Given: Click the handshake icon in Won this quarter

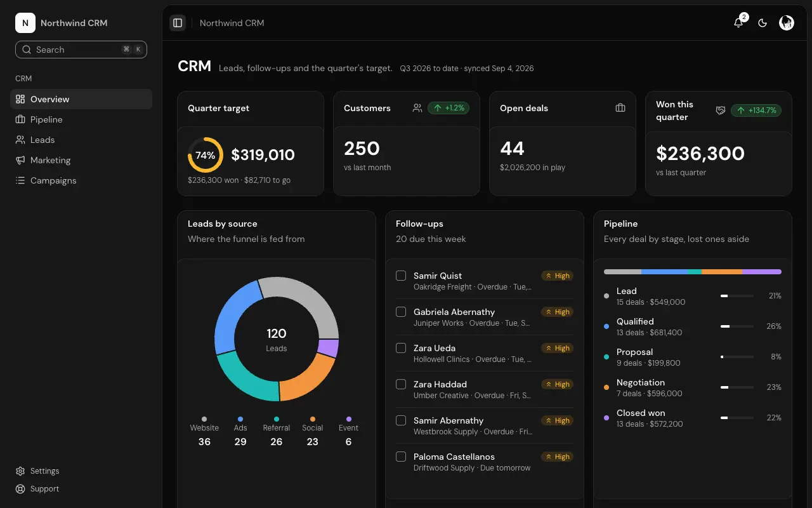Looking at the screenshot, I should tap(721, 110).
